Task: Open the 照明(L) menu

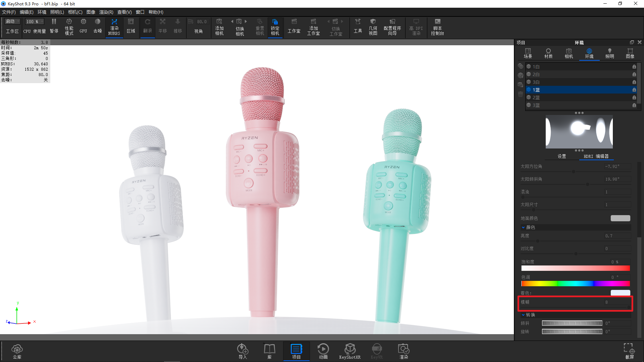Action: point(57,12)
